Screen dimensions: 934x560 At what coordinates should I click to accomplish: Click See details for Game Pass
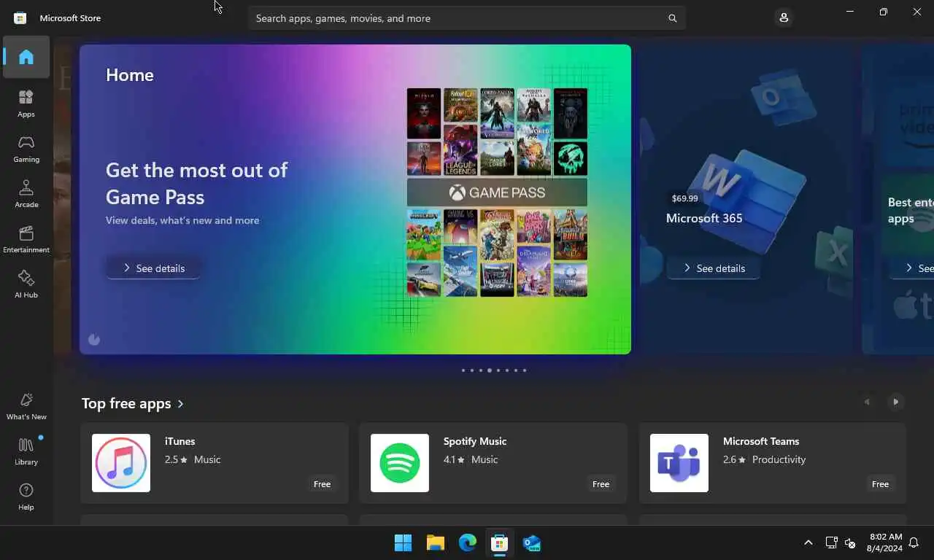[x=153, y=268]
